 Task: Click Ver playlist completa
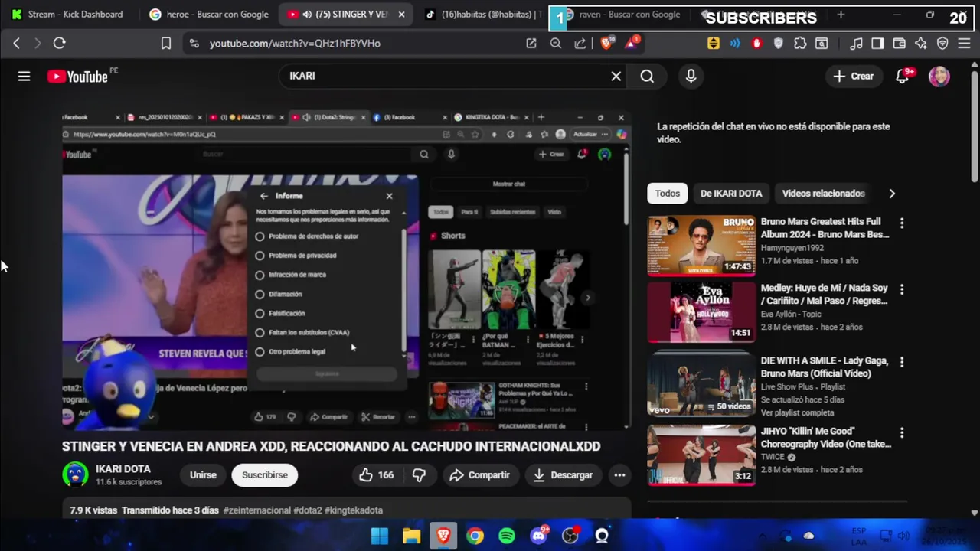pos(797,412)
